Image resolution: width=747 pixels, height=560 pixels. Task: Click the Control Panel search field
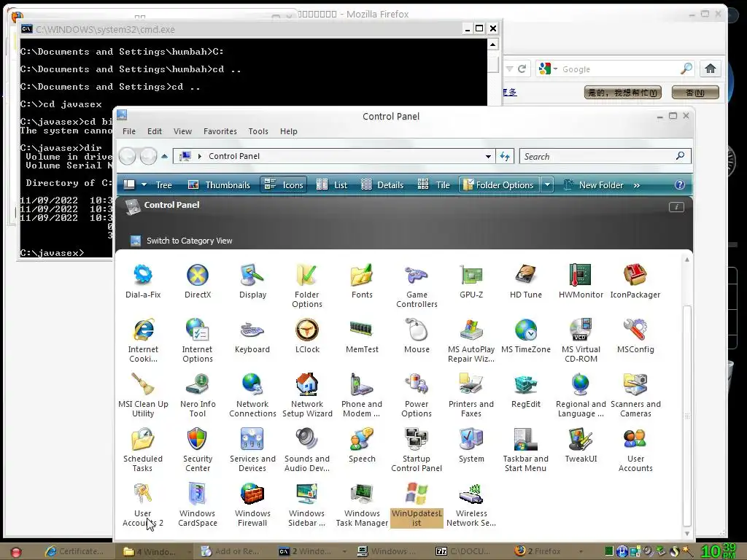click(605, 156)
